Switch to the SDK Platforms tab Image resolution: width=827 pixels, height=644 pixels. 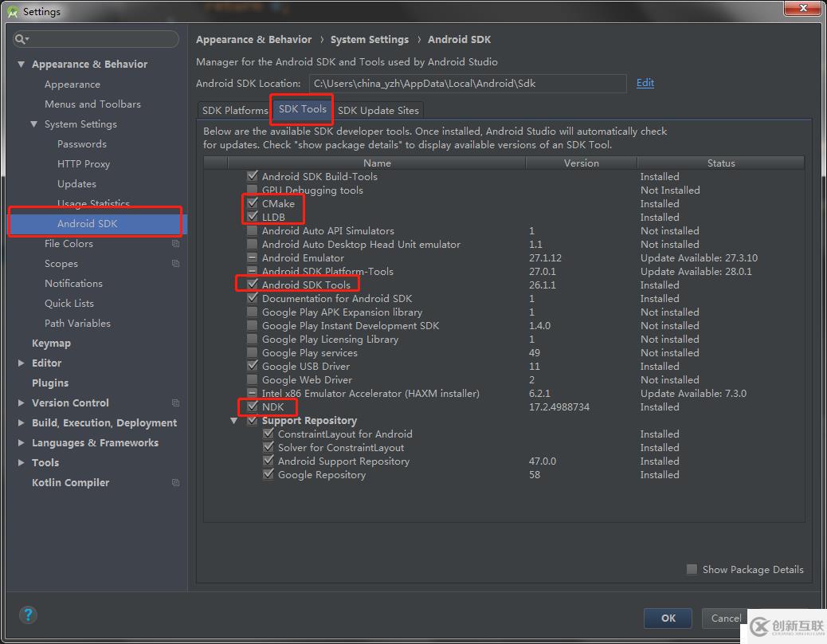click(235, 110)
